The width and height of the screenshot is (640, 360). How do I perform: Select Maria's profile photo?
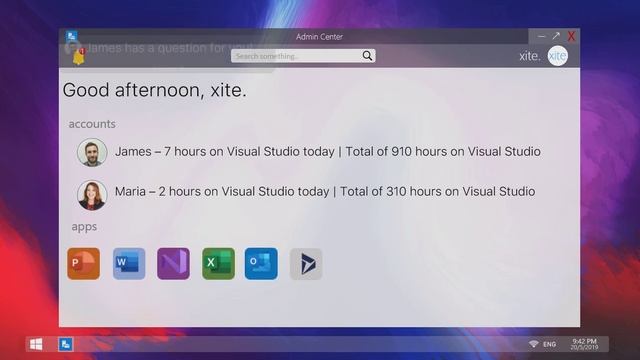click(x=92, y=195)
